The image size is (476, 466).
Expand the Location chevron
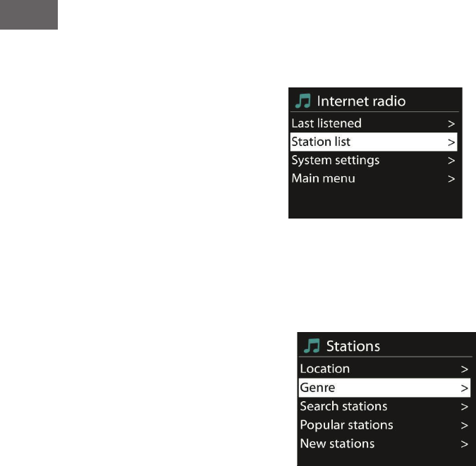(x=465, y=369)
